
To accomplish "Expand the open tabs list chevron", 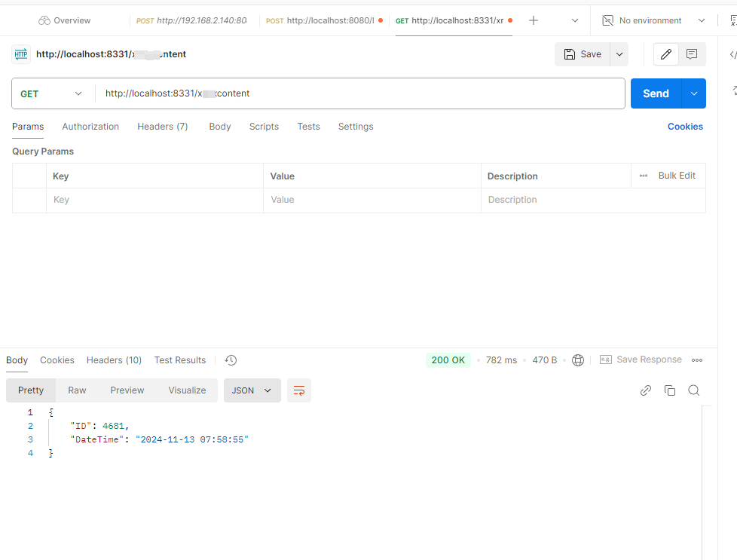I will point(575,20).
